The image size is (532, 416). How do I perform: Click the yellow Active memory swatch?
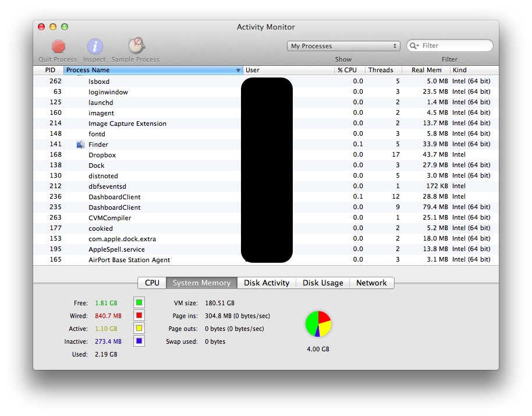pos(139,328)
